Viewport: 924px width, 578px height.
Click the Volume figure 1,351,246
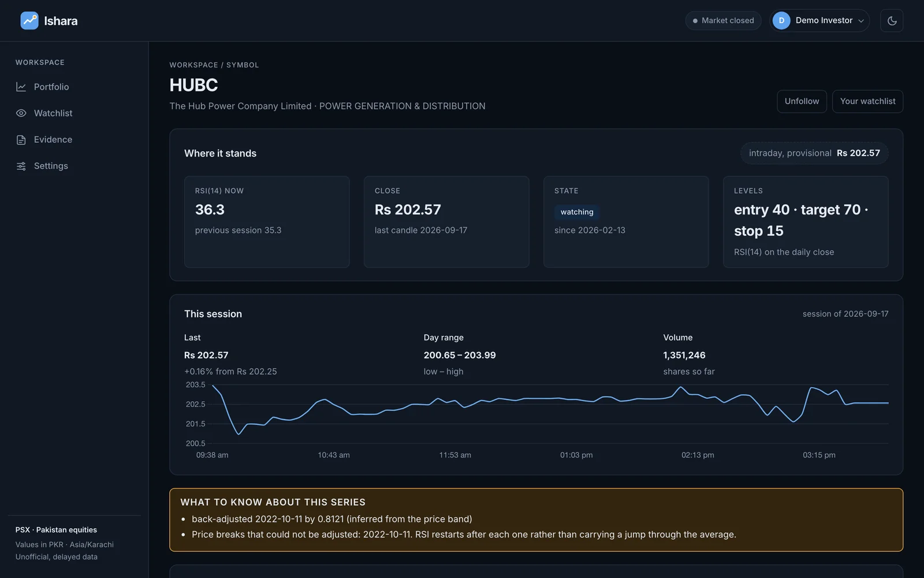point(684,355)
